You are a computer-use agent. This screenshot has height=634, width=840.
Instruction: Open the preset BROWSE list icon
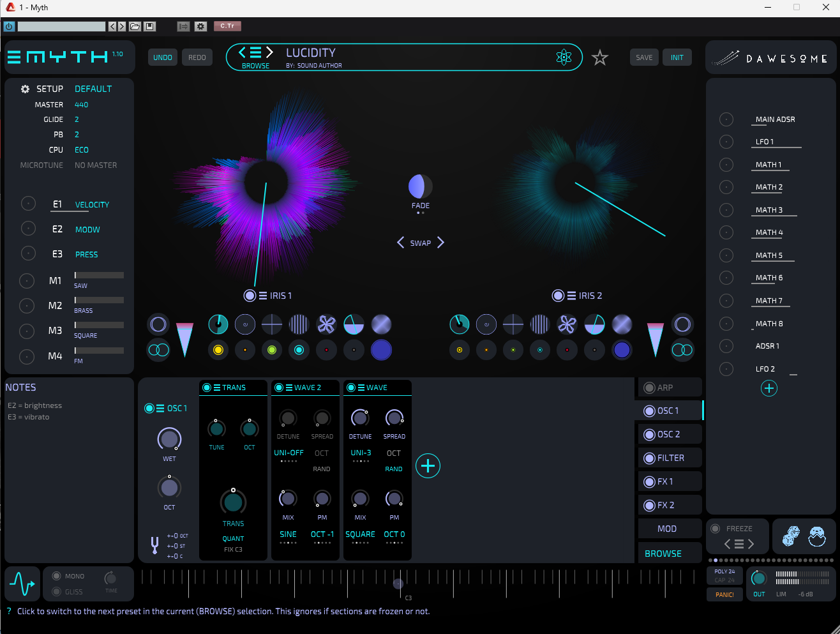click(255, 52)
